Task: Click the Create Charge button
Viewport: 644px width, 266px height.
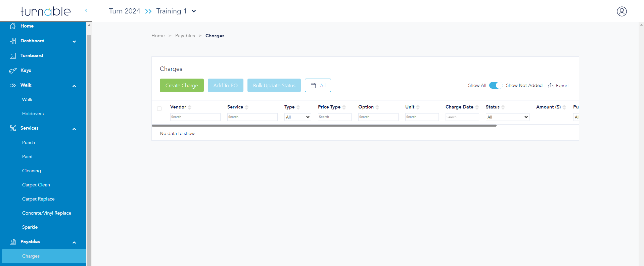Action: tap(182, 85)
